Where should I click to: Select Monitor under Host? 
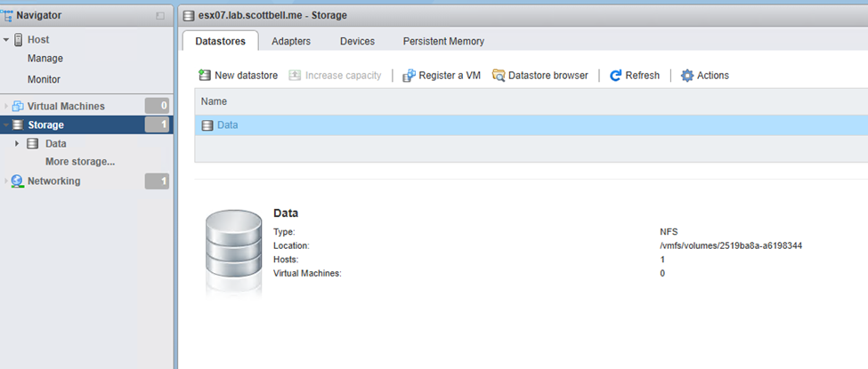coord(45,79)
